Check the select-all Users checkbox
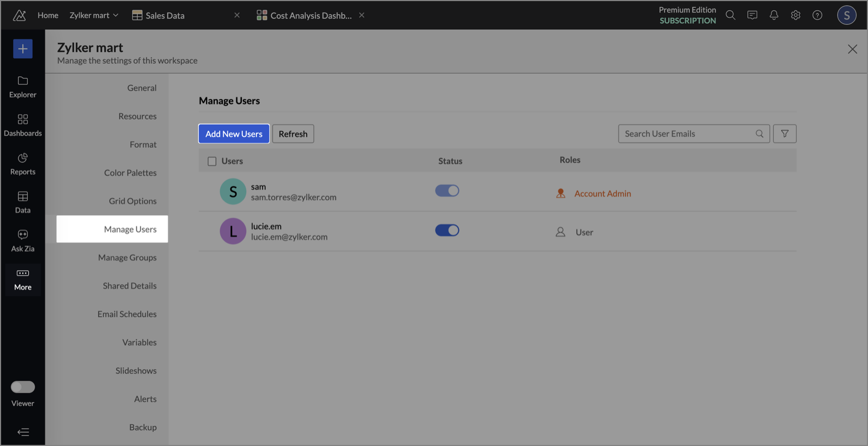868x446 pixels. 212,161
